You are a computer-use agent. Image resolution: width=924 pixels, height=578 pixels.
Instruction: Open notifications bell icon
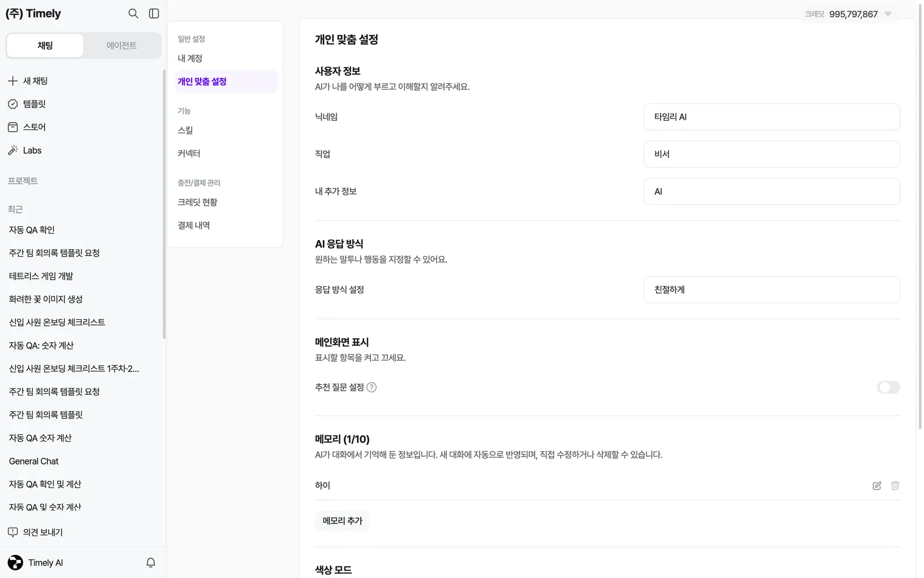151,562
